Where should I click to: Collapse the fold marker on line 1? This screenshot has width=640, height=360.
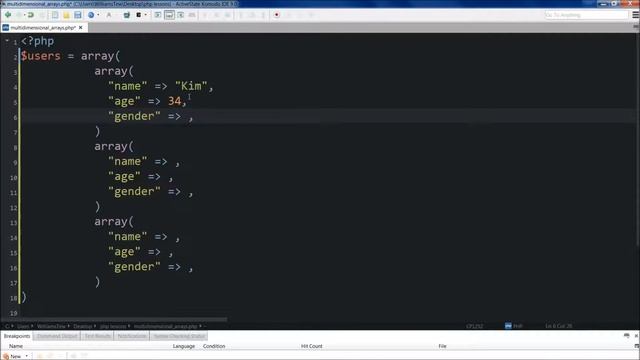[7, 41]
